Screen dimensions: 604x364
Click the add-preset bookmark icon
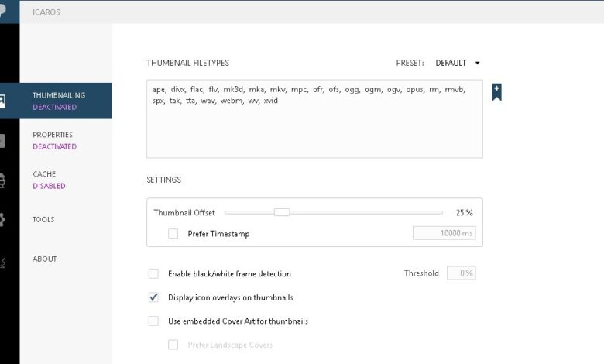coord(496,92)
